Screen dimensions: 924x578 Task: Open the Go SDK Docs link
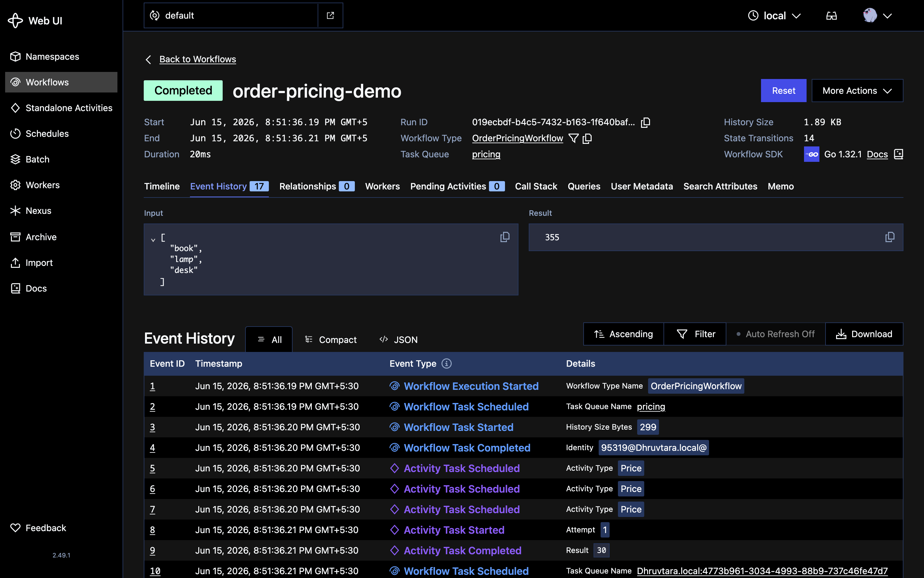[877, 154]
